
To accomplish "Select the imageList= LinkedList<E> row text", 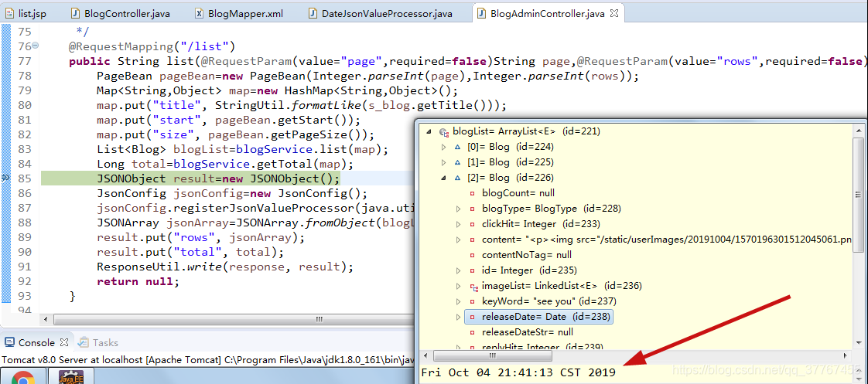I will point(562,286).
